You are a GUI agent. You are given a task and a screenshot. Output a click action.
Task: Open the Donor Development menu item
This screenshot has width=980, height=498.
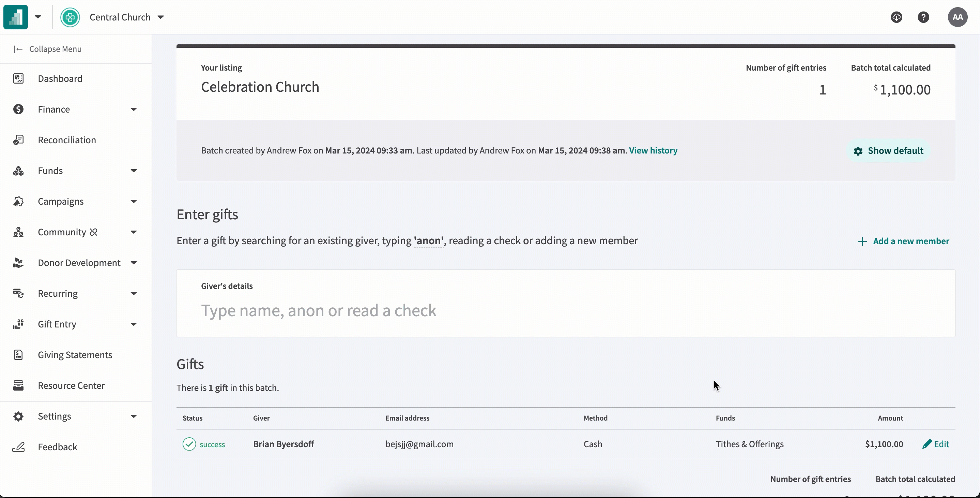pos(79,263)
